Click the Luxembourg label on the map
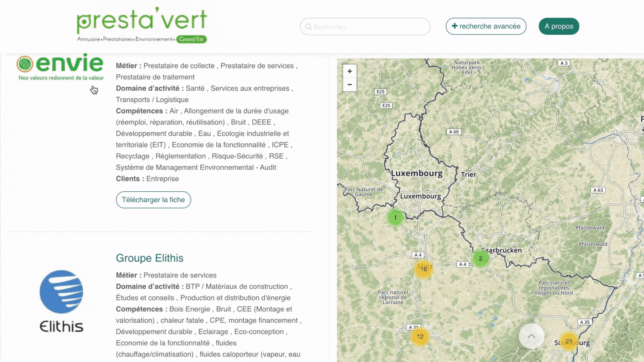Image resolution: width=644 pixels, height=362 pixels. point(417,173)
